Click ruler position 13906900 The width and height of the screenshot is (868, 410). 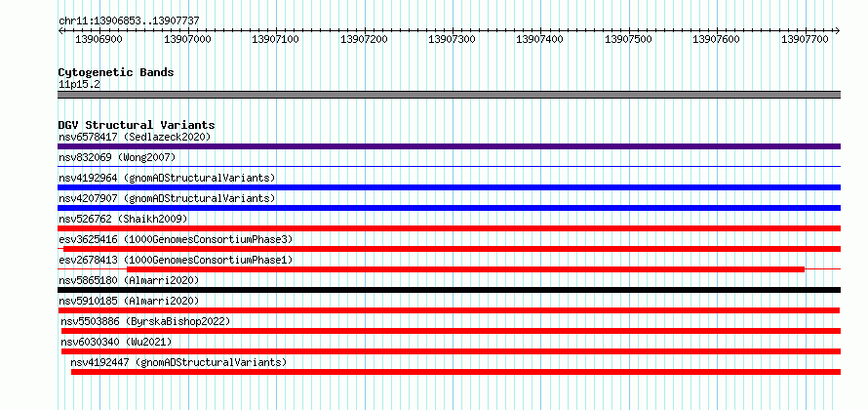pos(99,39)
